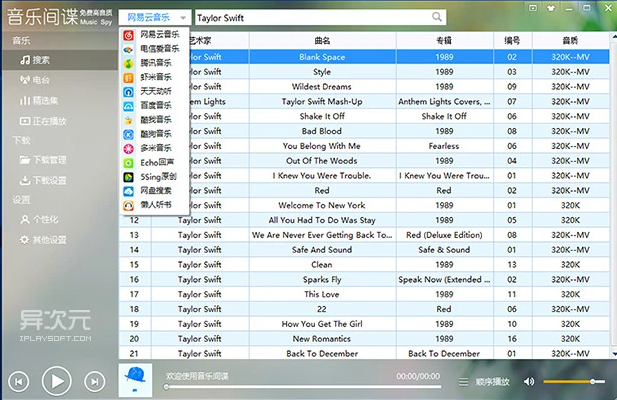Sort by the 曲名 column header
The width and height of the screenshot is (617, 400).
322,41
